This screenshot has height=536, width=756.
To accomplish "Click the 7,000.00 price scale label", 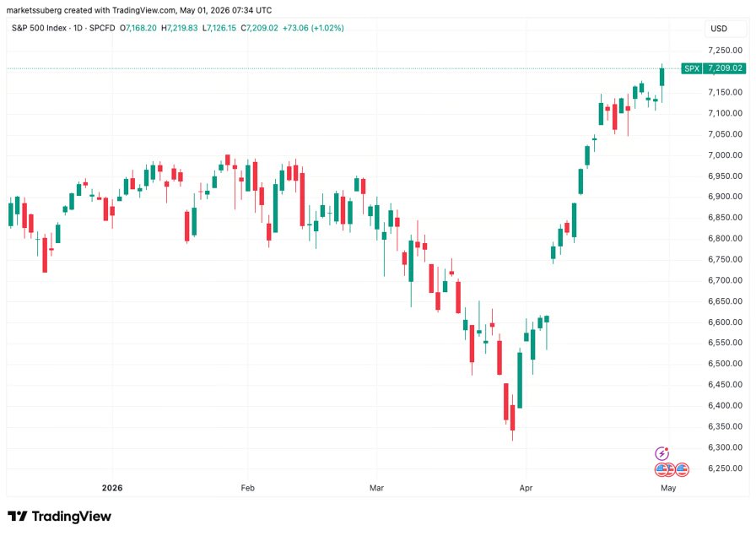I will click(725, 154).
